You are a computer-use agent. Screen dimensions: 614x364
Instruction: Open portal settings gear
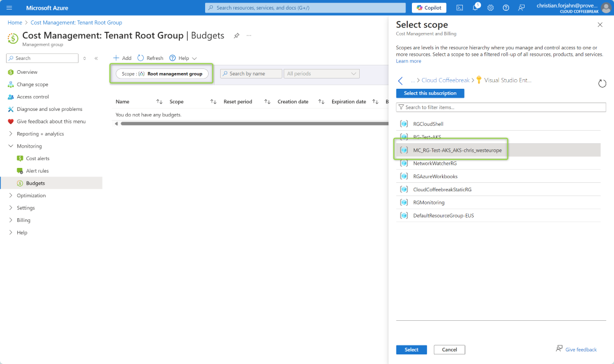(490, 8)
